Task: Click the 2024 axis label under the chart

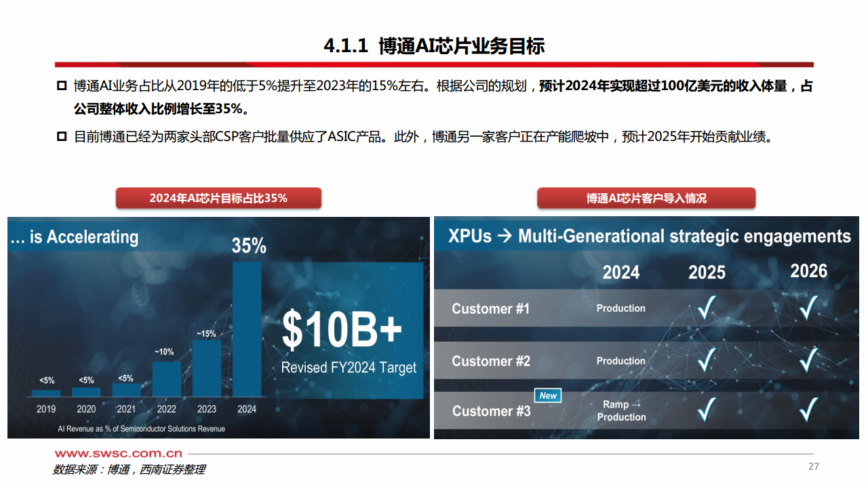Action: (247, 409)
